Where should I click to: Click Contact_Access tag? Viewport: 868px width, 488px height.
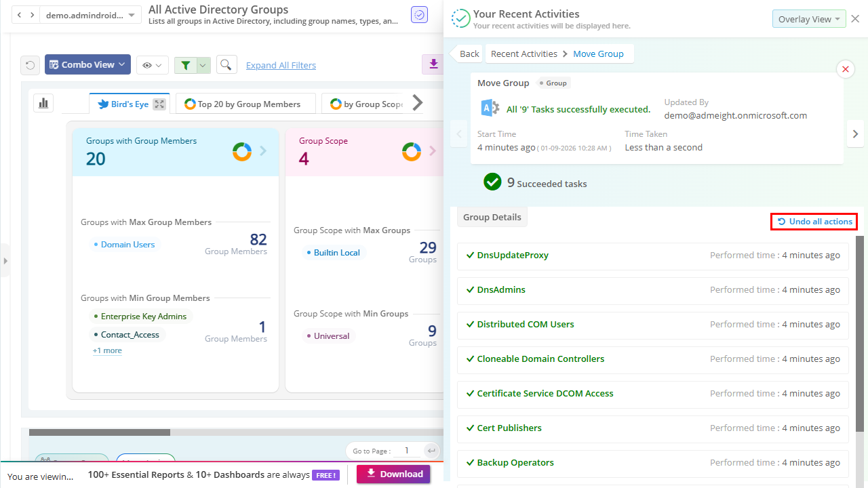pyautogui.click(x=126, y=335)
